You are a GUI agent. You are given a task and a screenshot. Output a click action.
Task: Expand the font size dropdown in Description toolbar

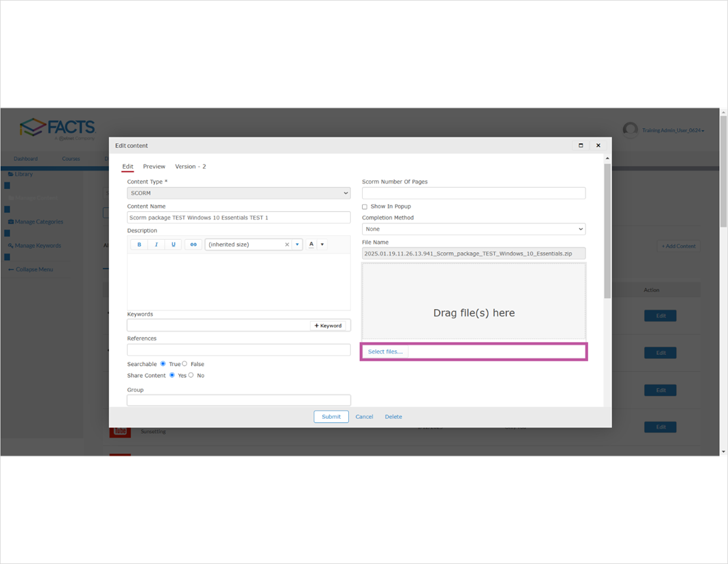[297, 244]
